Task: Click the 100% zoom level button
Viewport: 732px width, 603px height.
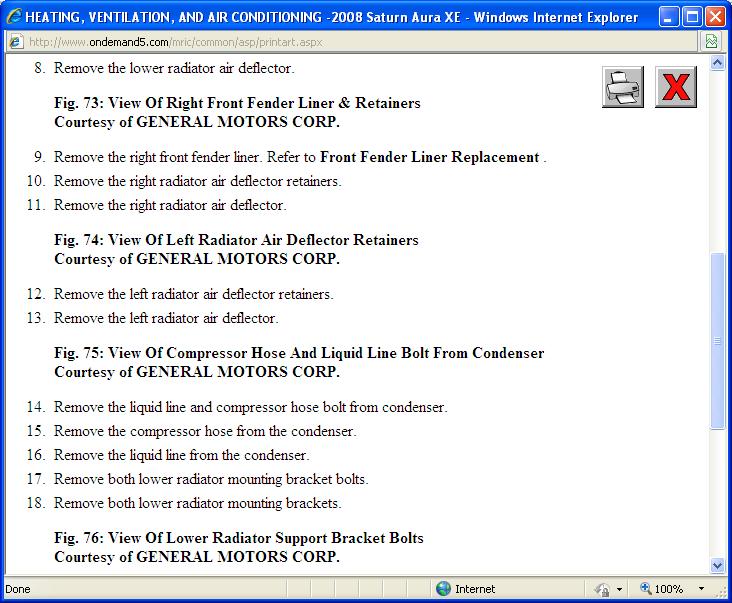Action: coord(662,589)
